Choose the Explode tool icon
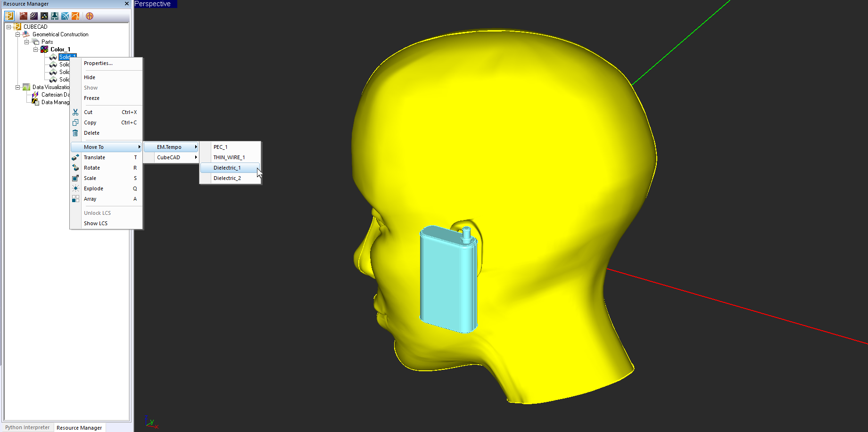Viewport: 868px width, 432px height. click(x=75, y=188)
